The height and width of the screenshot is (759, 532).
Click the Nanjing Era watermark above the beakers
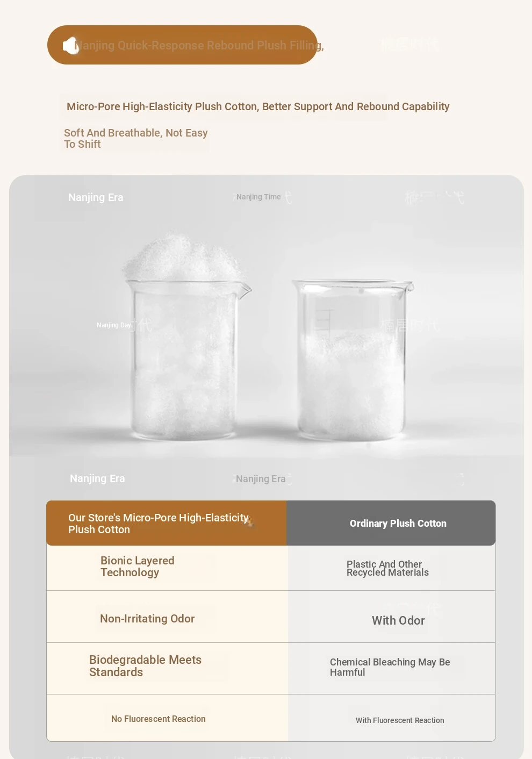coord(96,197)
